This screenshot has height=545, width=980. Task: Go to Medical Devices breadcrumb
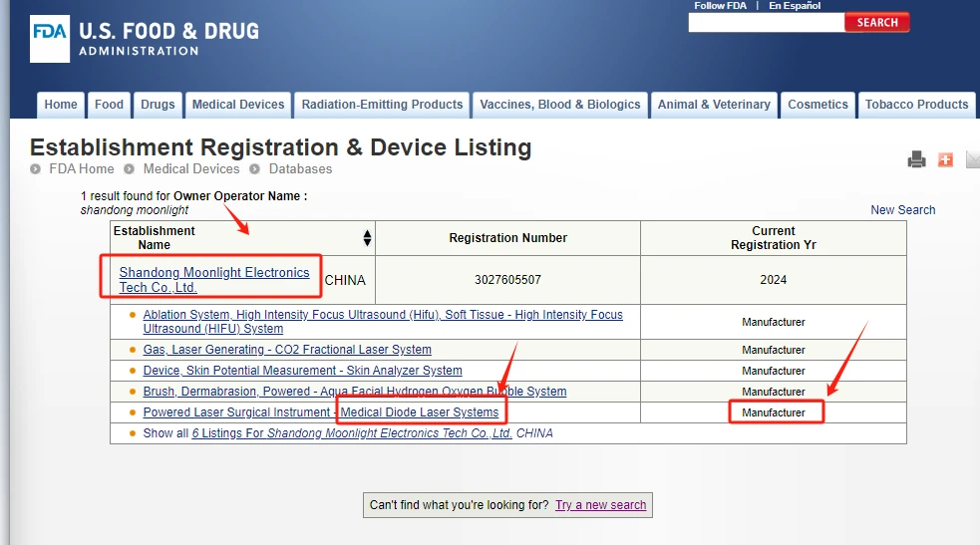tap(191, 169)
